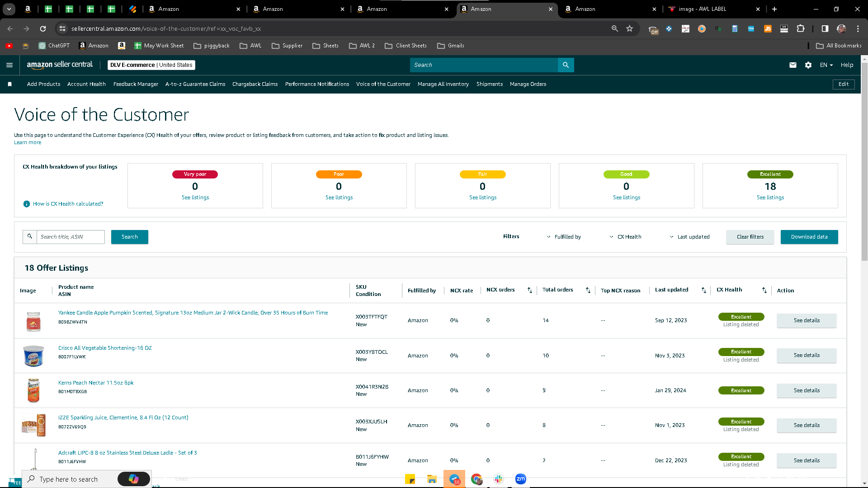Click the Learn more link
The width and height of the screenshot is (868, 488).
pyautogui.click(x=28, y=142)
